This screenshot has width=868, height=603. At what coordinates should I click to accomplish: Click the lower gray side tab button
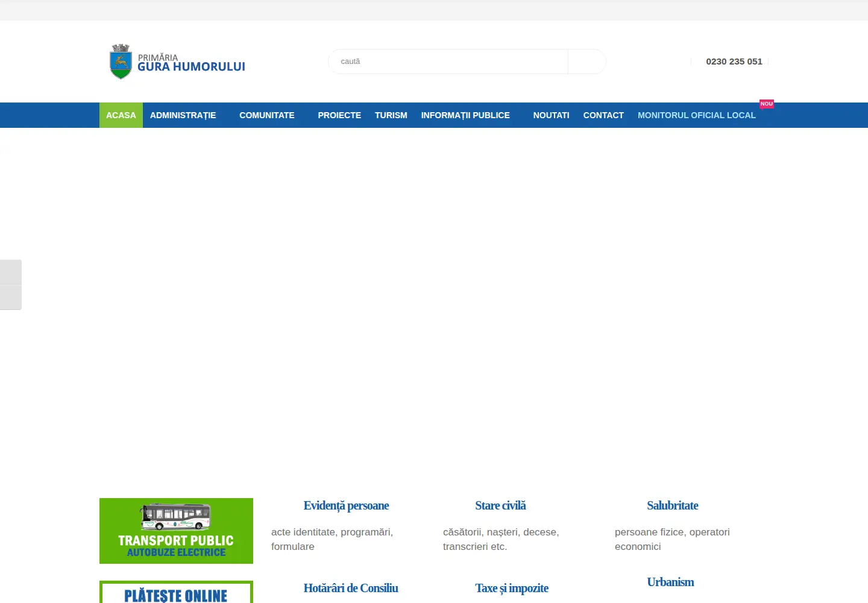coord(11,297)
